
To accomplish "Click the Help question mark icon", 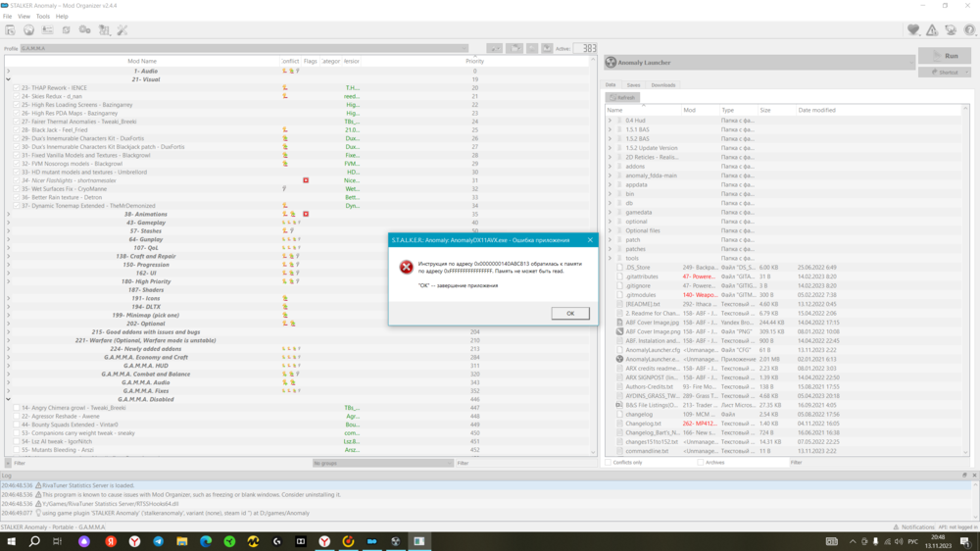I will 969,30.
